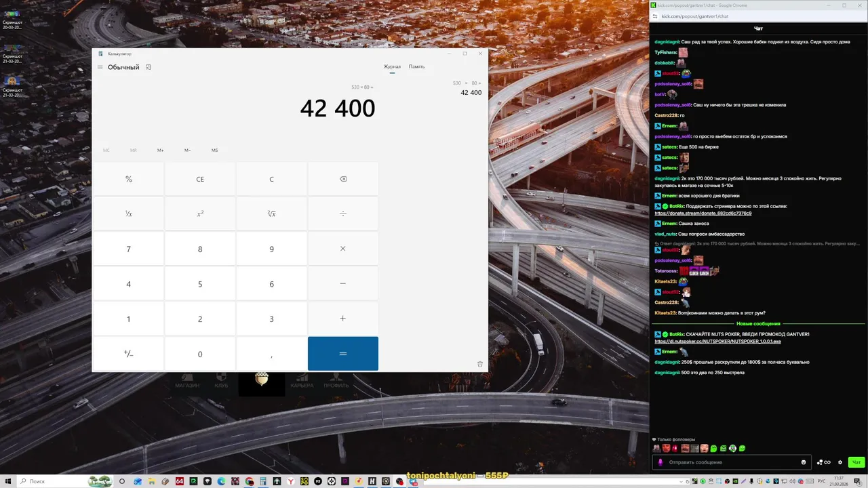Click the CE clear entry key
The image size is (868, 488).
tap(200, 179)
